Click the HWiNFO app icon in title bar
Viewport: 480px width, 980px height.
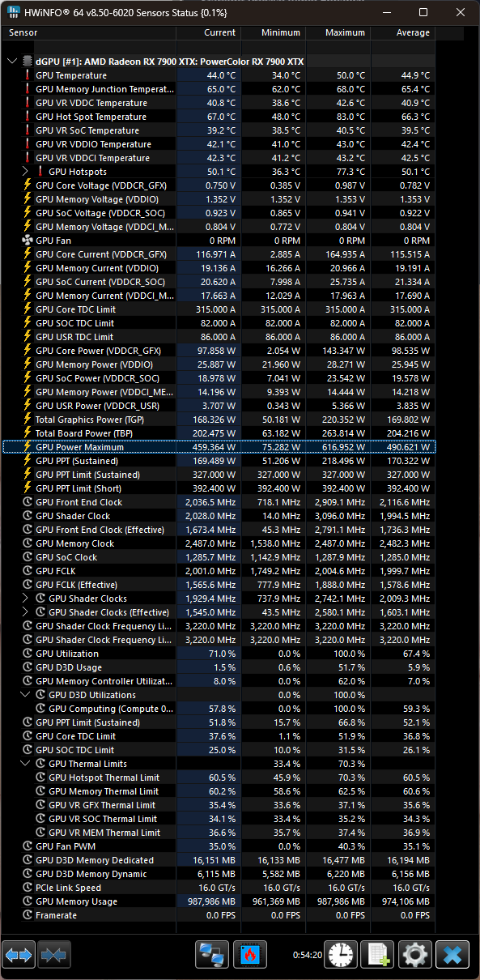coord(14,13)
